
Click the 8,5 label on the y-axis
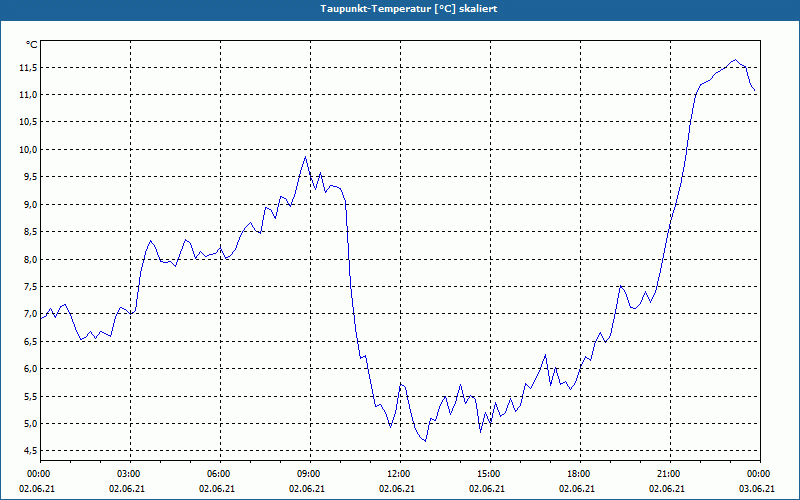click(31, 232)
